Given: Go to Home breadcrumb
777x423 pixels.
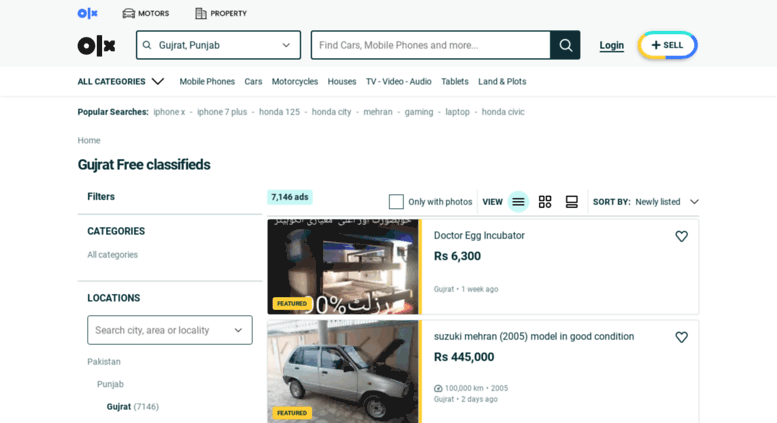Looking at the screenshot, I should pyautogui.click(x=89, y=141).
